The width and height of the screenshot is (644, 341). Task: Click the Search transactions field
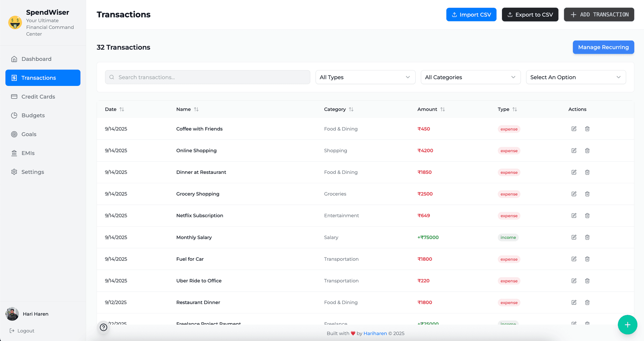click(x=207, y=77)
